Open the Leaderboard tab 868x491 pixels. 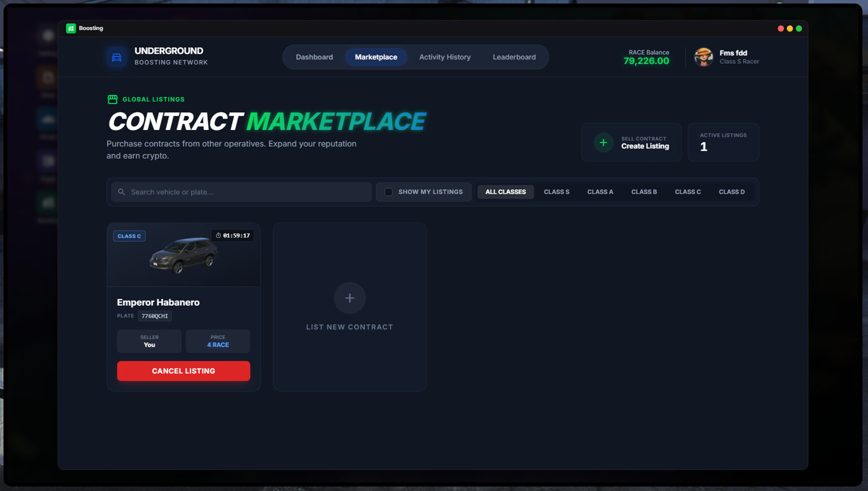point(514,57)
